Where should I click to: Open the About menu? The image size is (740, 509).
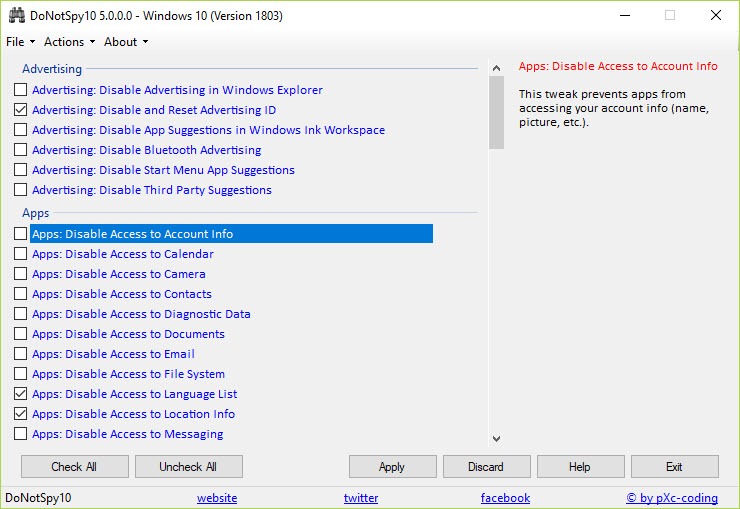pyautogui.click(x=126, y=42)
